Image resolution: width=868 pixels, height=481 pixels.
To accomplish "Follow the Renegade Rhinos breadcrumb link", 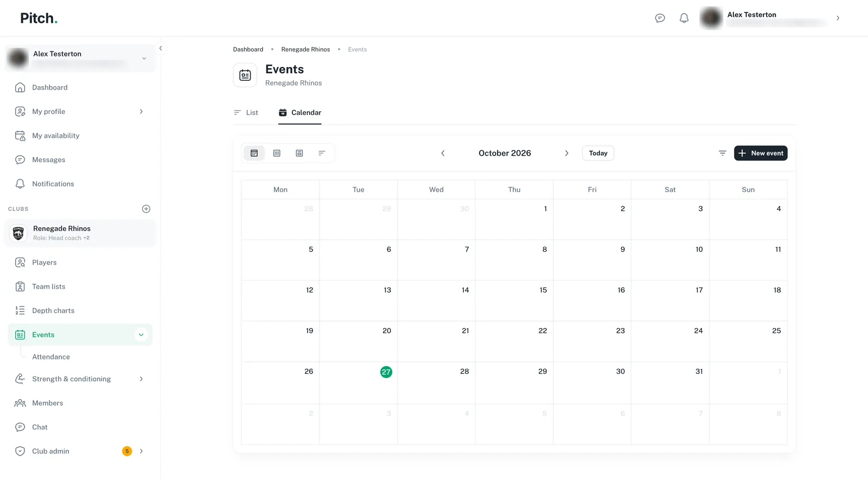I will click(305, 49).
